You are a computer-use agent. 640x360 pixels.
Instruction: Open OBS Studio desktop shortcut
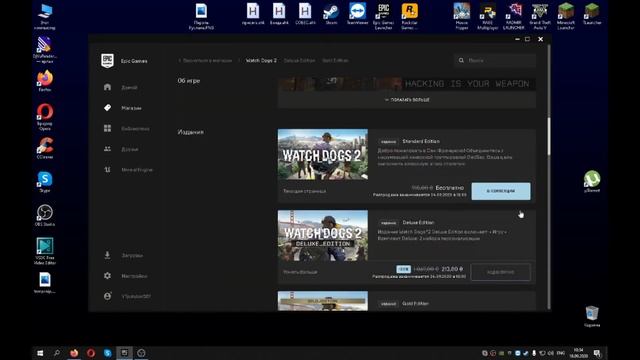click(x=45, y=215)
